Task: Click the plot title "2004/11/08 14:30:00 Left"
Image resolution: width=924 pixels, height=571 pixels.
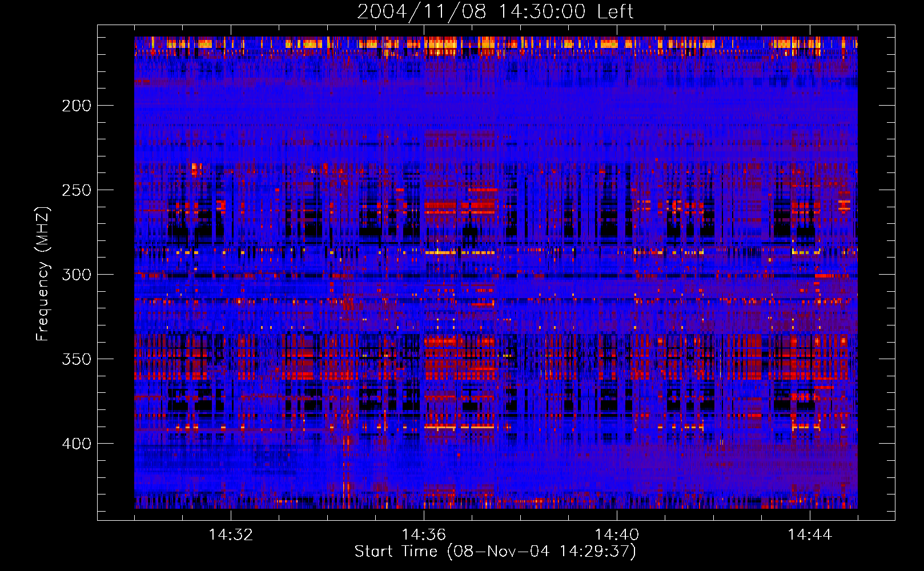Action: tap(495, 11)
